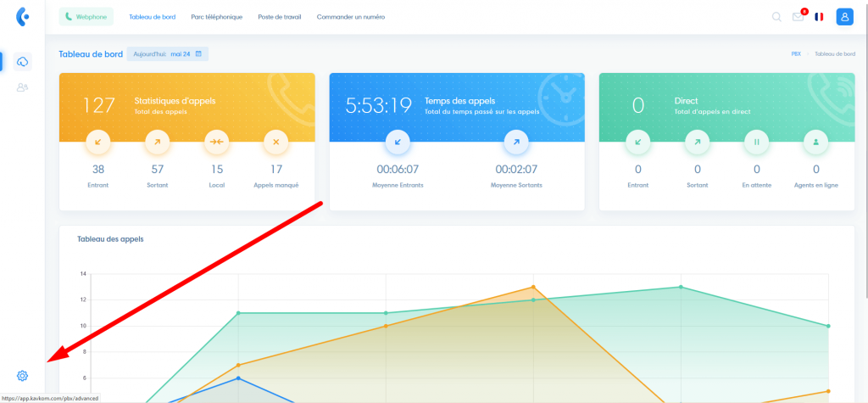Viewport: 868px width, 403px height.
Task: Click the orange peak point on chart
Action: pos(533,287)
